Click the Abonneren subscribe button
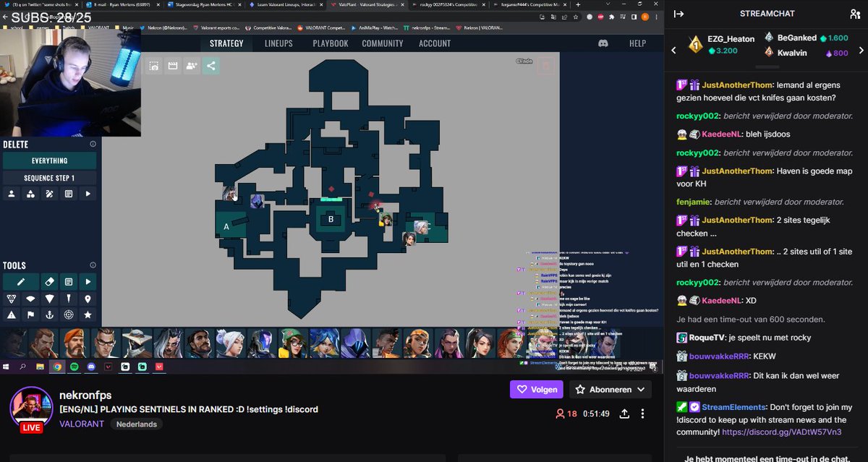 (x=610, y=390)
